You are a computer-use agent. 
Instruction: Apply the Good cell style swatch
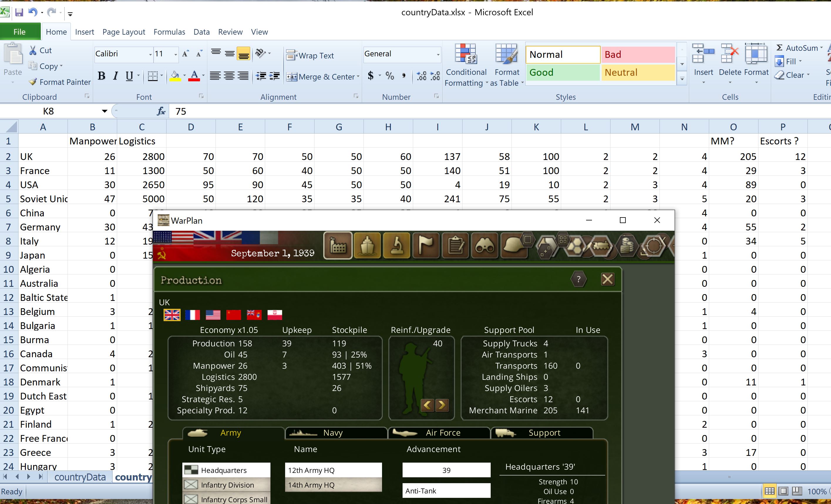click(562, 73)
